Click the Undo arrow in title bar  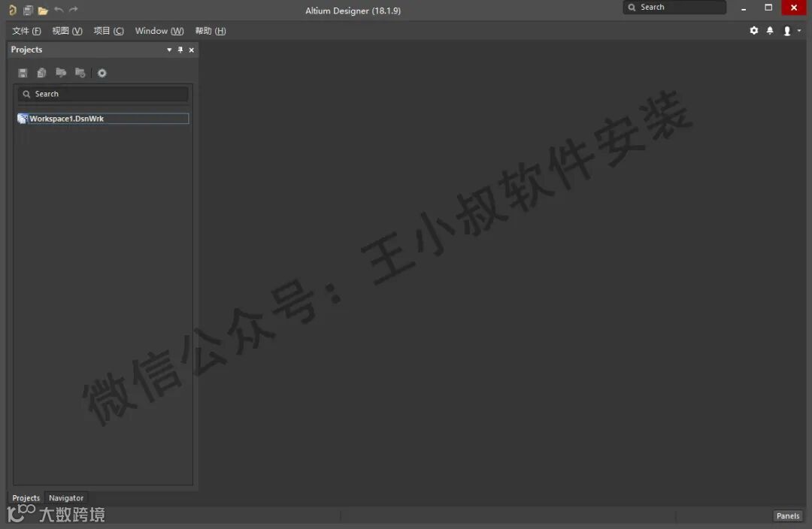click(x=59, y=9)
